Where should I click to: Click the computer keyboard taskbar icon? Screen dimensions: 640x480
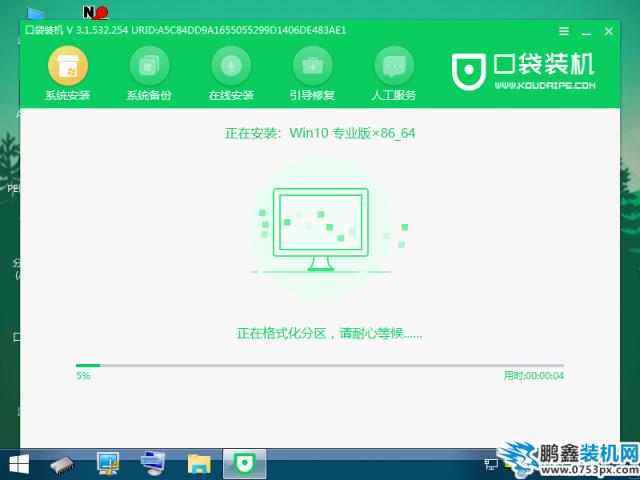tap(153, 464)
